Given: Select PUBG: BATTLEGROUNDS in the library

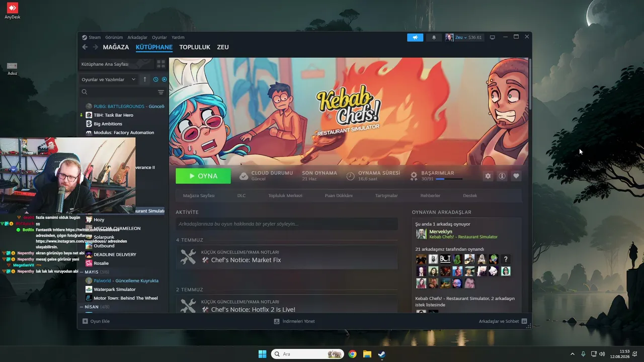Looking at the screenshot, I should (125, 107).
